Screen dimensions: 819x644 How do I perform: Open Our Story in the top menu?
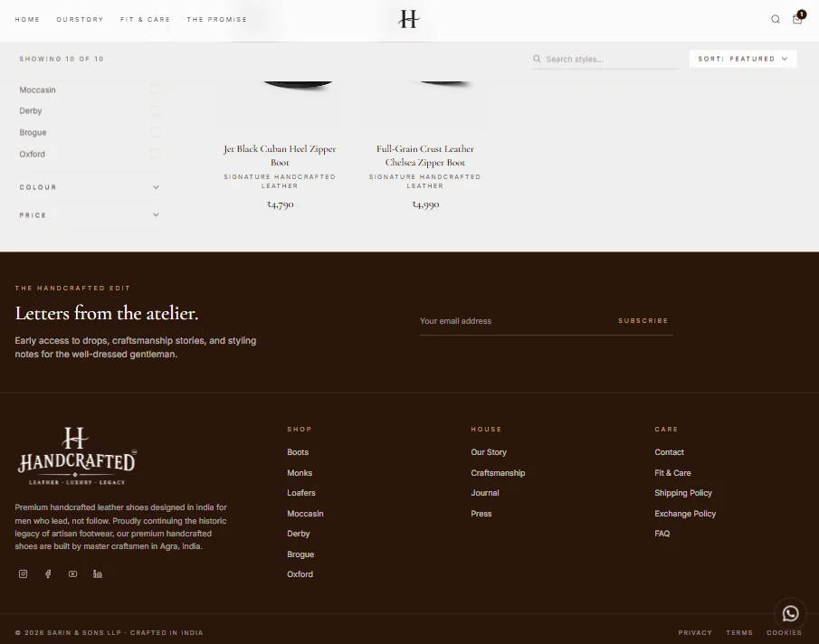click(80, 19)
